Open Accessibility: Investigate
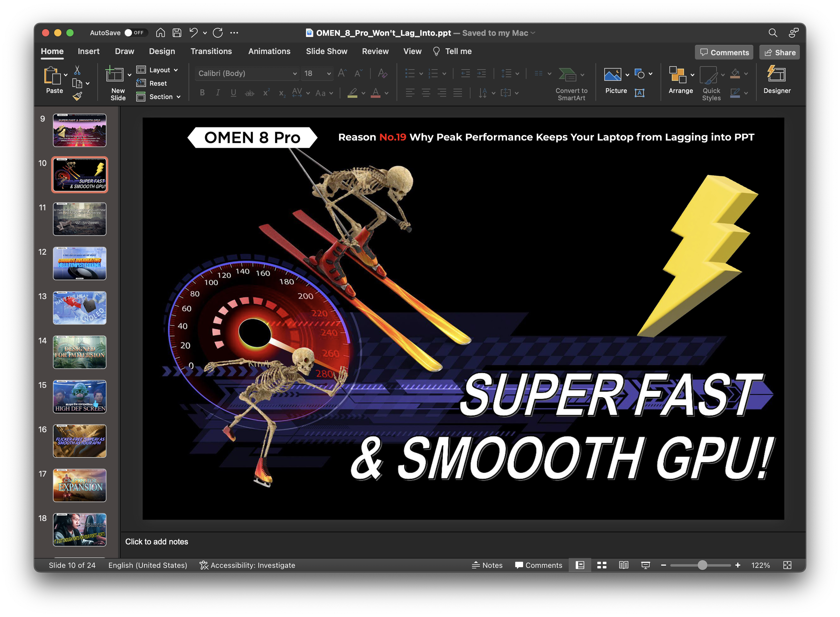840x617 pixels. click(x=247, y=565)
